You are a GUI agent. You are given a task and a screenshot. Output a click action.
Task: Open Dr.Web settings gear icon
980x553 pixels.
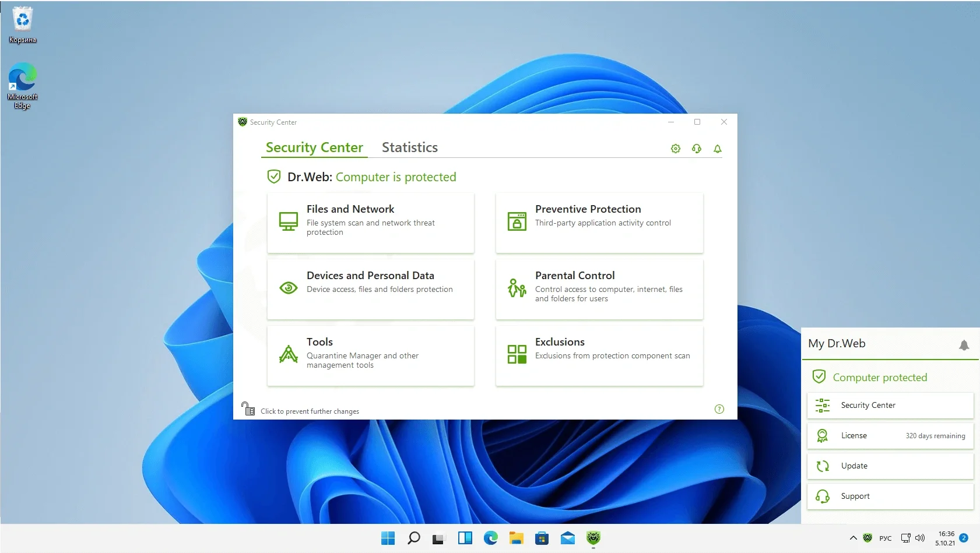(675, 149)
